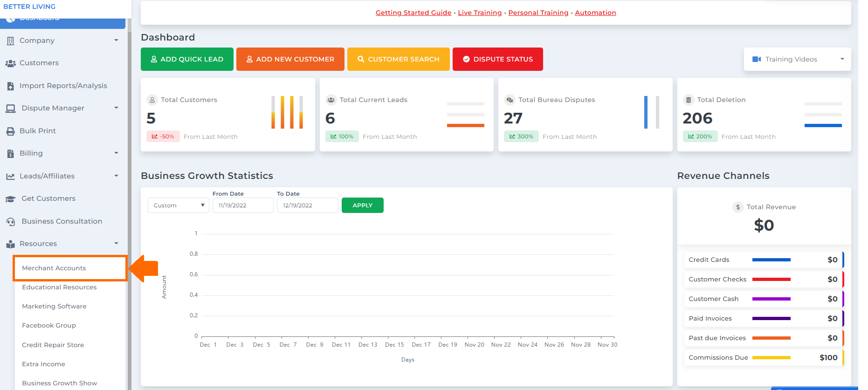The image size is (868, 390).
Task: Click the Dispute Manager laptop icon
Action: click(10, 109)
